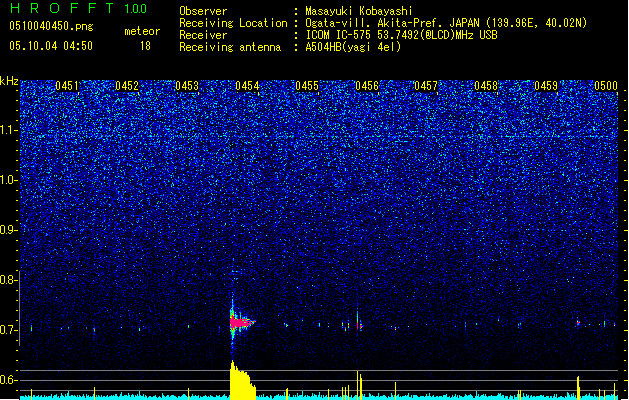Click the large pink meteor echo near 0454

241,322
